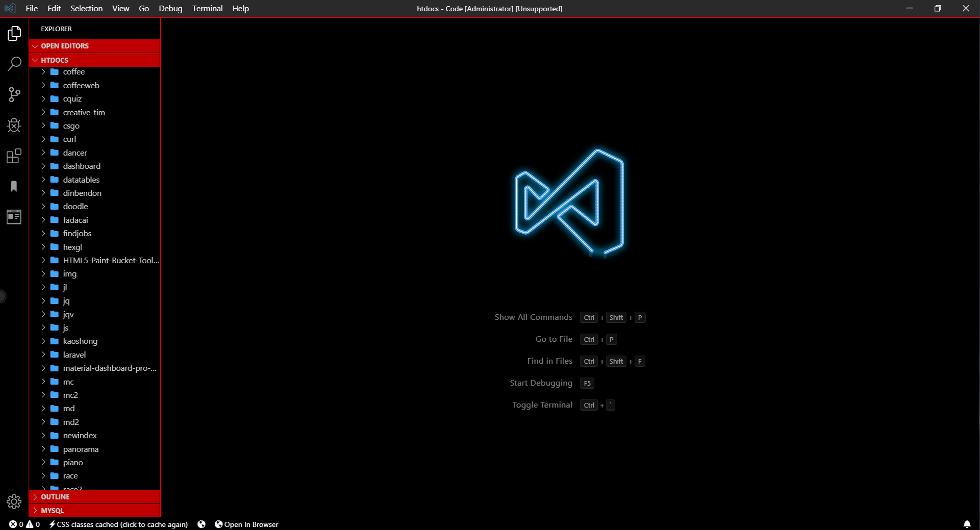Select the mc2 folder
980x530 pixels.
coord(95,395)
